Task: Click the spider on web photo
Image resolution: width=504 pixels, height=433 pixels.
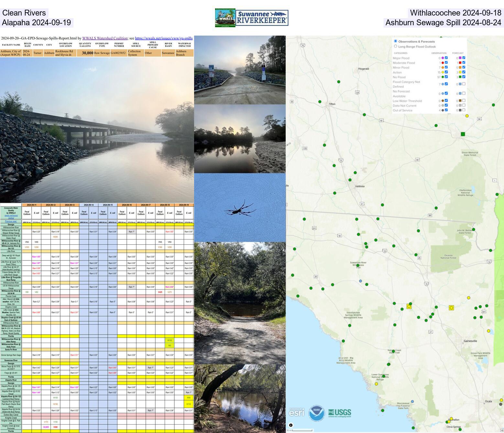Action: click(240, 207)
